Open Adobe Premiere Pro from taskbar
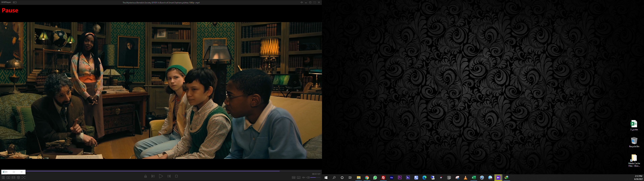This screenshot has width=644, height=181. coord(400,177)
